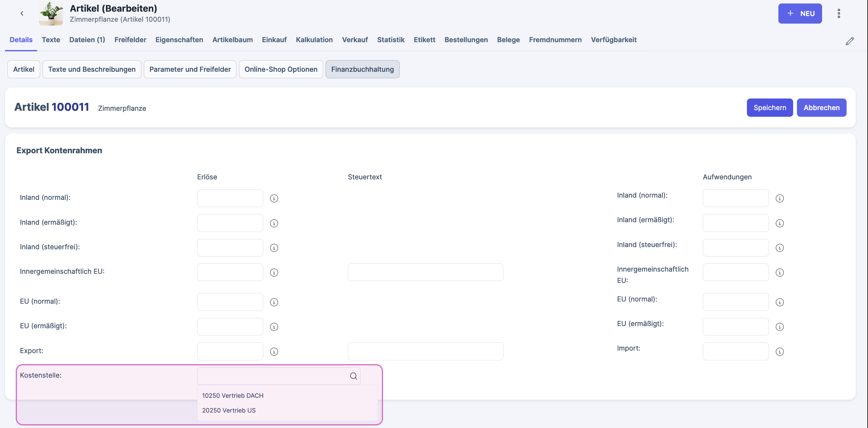The image size is (868, 428).
Task: Click info icon next to Erlöse Export field
Action: point(274,352)
